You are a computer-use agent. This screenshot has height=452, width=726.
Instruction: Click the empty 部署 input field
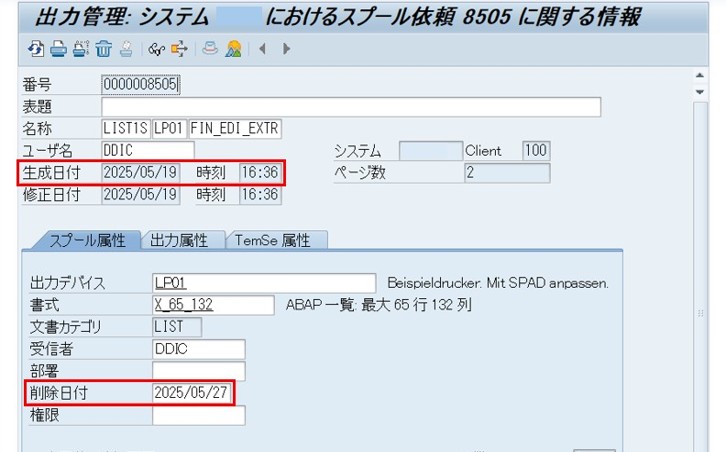tap(199, 370)
